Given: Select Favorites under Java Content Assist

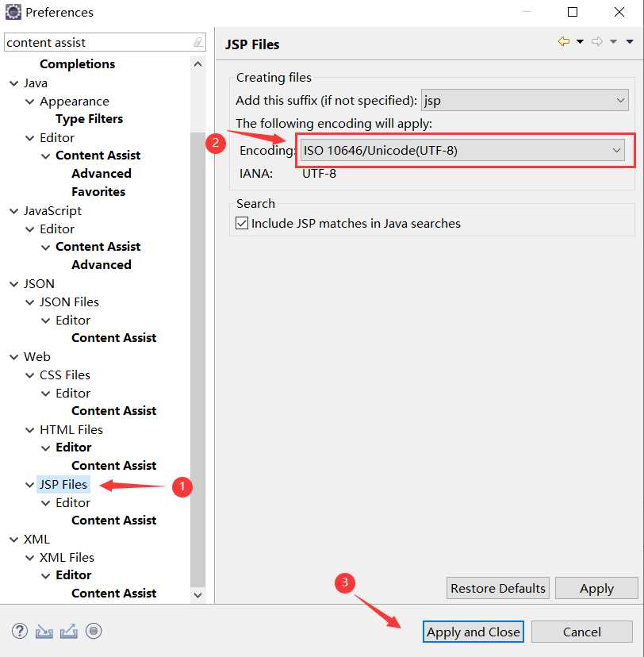Looking at the screenshot, I should click(x=98, y=191).
